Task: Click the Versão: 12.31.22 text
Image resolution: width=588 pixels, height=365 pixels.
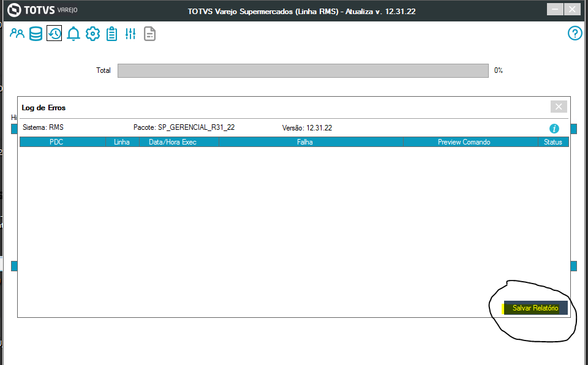Action: point(307,128)
